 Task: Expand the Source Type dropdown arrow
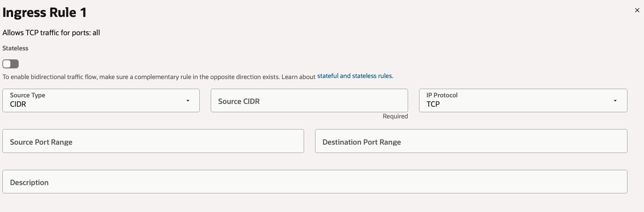pyautogui.click(x=188, y=100)
